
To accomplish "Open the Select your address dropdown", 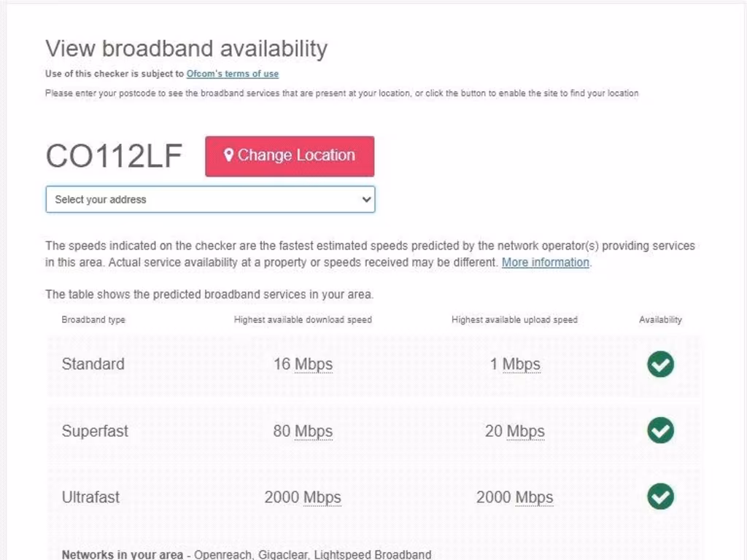I will pos(210,199).
